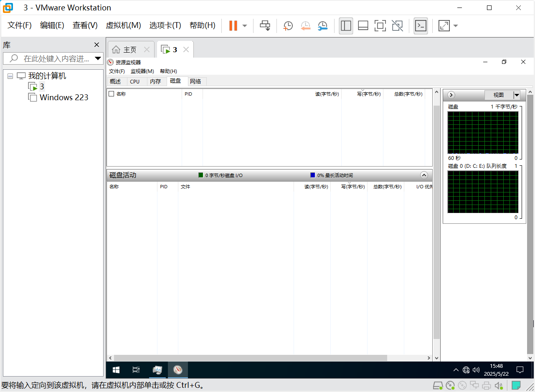
Task: Open Resource Monitor 文件(F) menu
Action: pyautogui.click(x=117, y=71)
